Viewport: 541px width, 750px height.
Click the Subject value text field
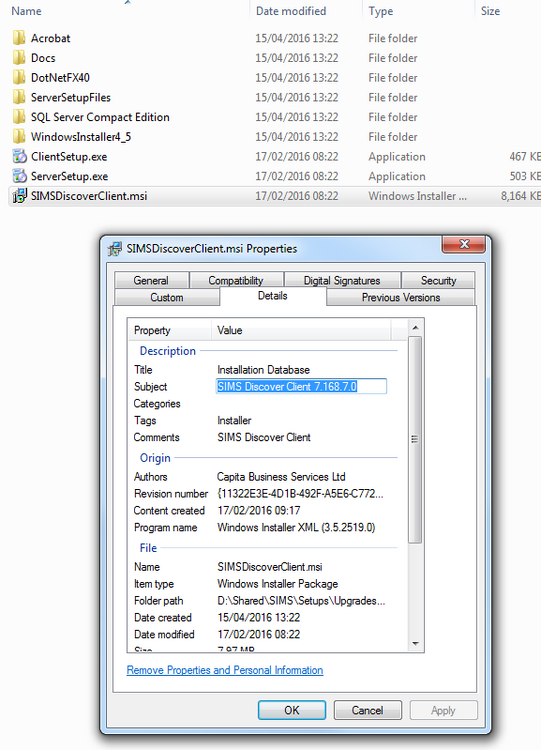pos(301,386)
